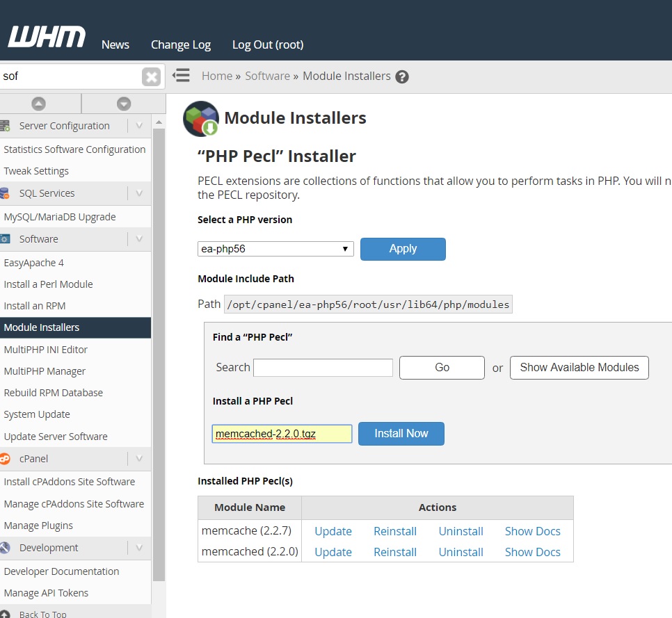Expand all sidebar groups with down arrow
The width and height of the screenshot is (672, 618).
124,104
